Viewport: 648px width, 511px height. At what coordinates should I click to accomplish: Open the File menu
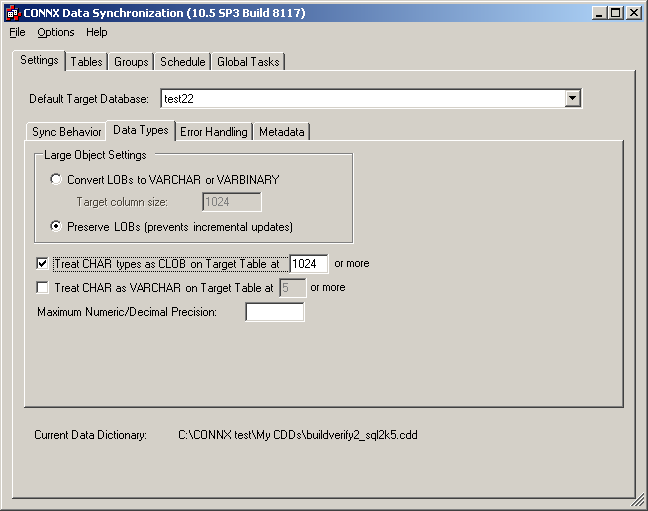coord(17,32)
